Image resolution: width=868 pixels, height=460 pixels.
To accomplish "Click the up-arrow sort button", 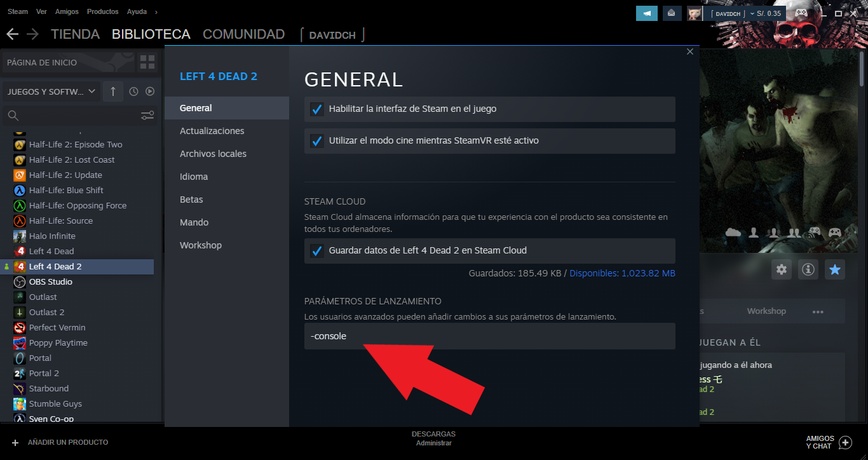I will (x=112, y=91).
